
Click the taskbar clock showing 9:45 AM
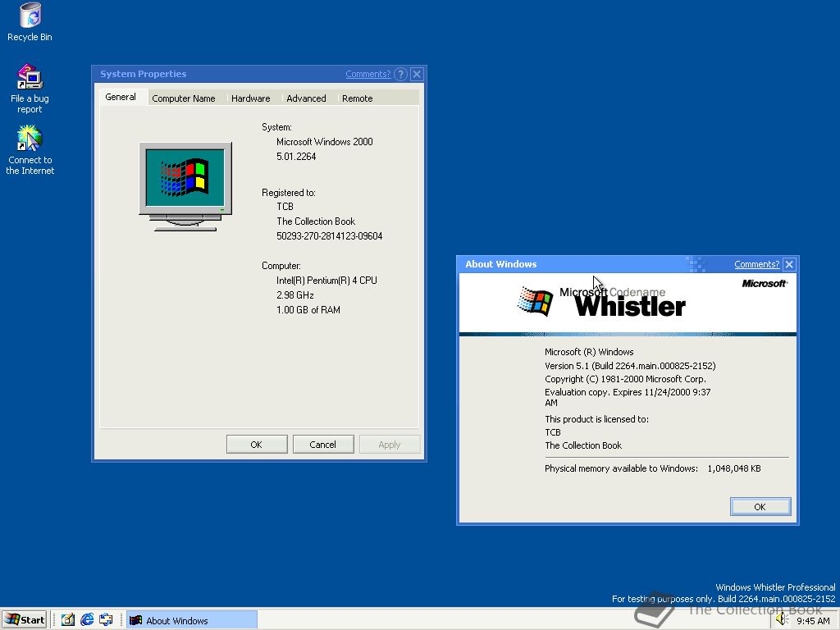[x=813, y=621]
